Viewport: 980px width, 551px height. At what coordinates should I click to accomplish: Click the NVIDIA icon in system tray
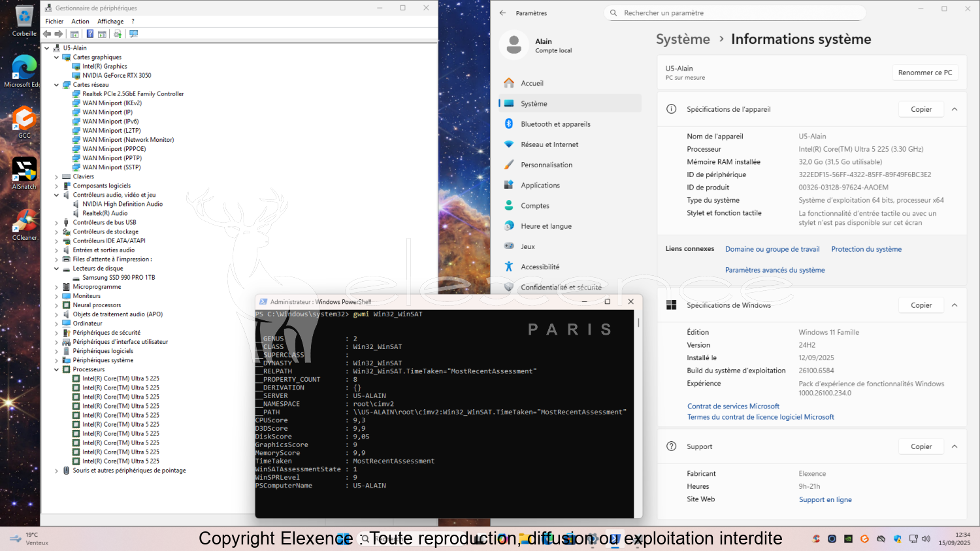pyautogui.click(x=848, y=539)
